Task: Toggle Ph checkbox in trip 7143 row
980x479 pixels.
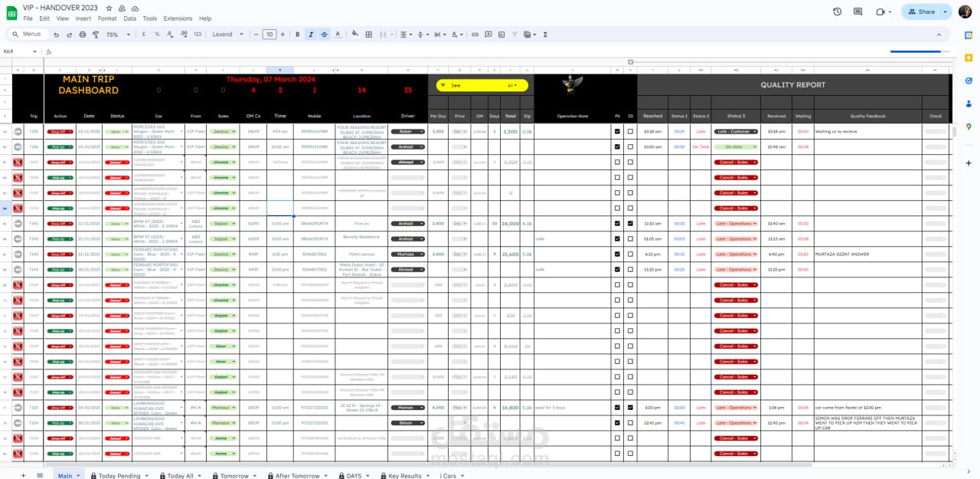Action: 618,254
